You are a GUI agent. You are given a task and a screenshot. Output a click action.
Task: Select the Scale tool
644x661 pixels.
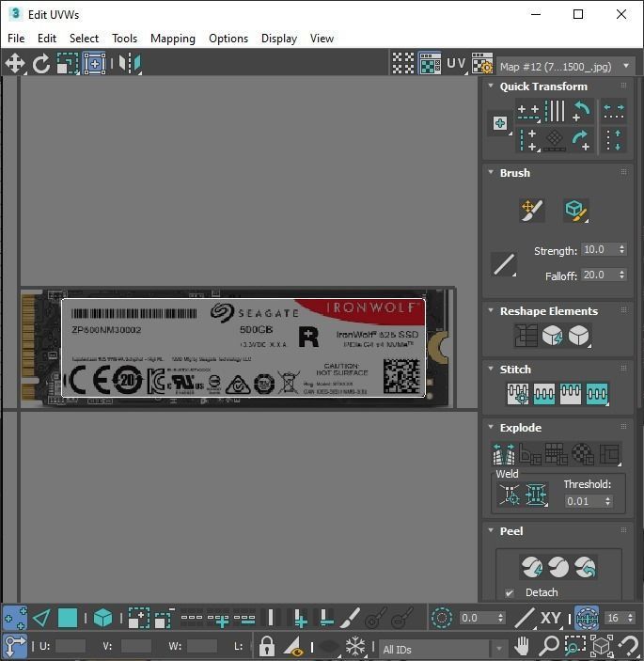point(68,64)
